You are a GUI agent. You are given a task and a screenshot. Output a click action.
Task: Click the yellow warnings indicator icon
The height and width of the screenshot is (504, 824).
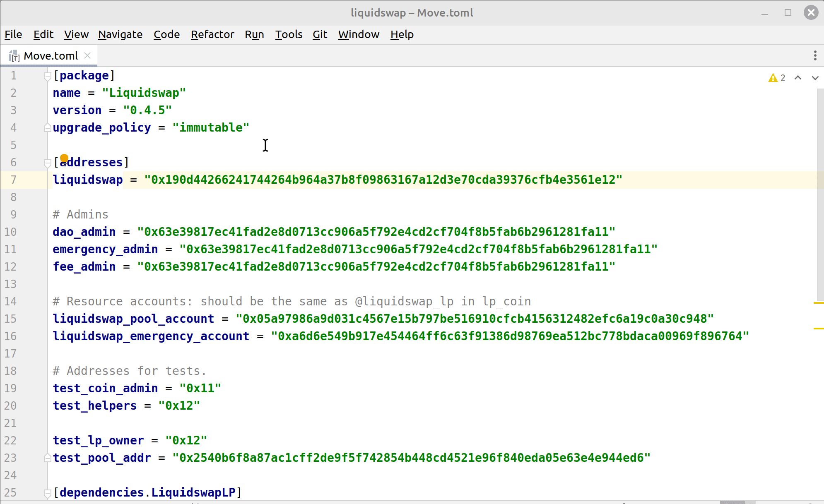coord(773,78)
